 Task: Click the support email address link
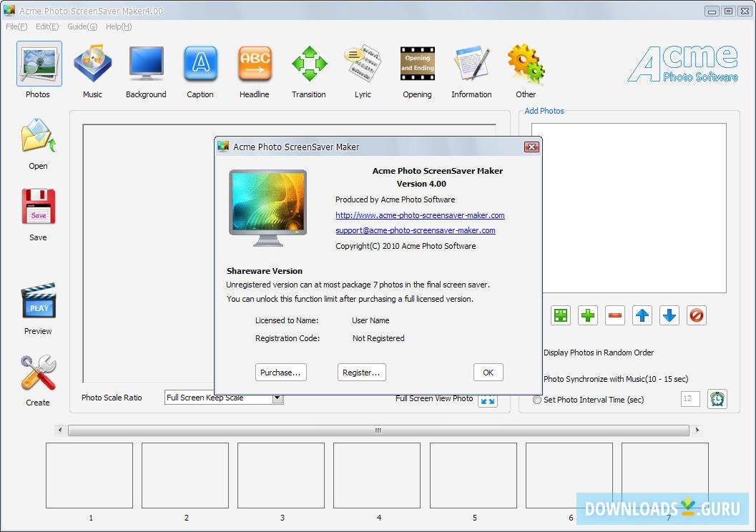coord(416,230)
